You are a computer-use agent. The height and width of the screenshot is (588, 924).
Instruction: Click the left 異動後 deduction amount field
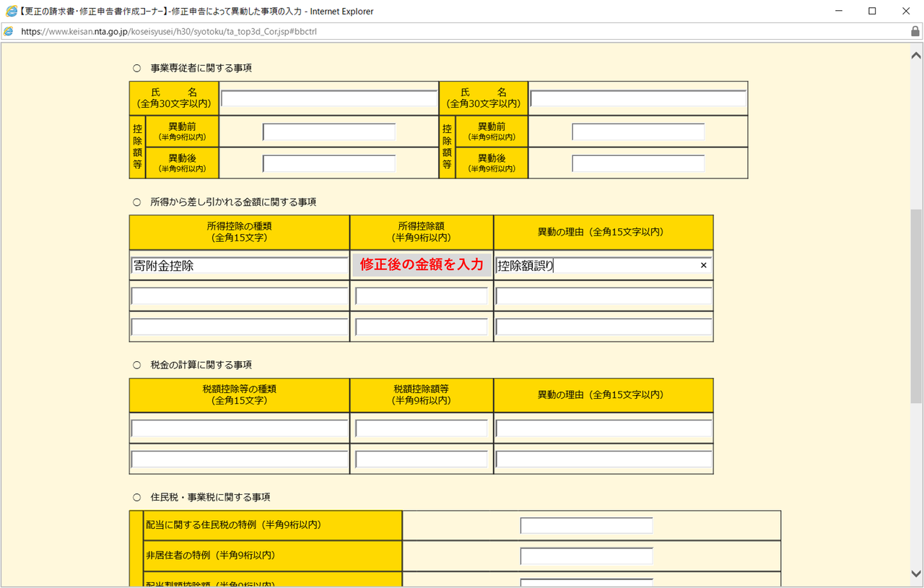[x=329, y=164]
